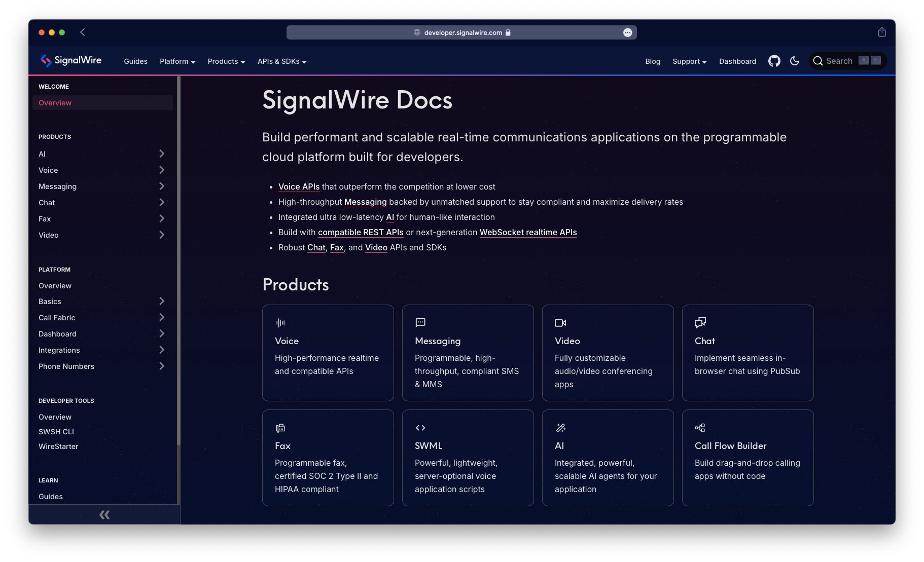The height and width of the screenshot is (562, 924).
Task: Toggle dark mode moon icon
Action: tap(795, 61)
